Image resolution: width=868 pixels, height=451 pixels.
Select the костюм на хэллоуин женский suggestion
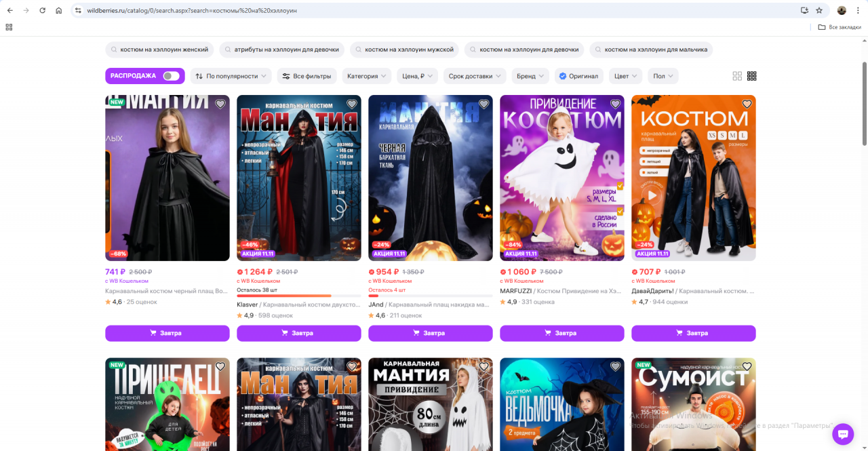[x=159, y=50]
